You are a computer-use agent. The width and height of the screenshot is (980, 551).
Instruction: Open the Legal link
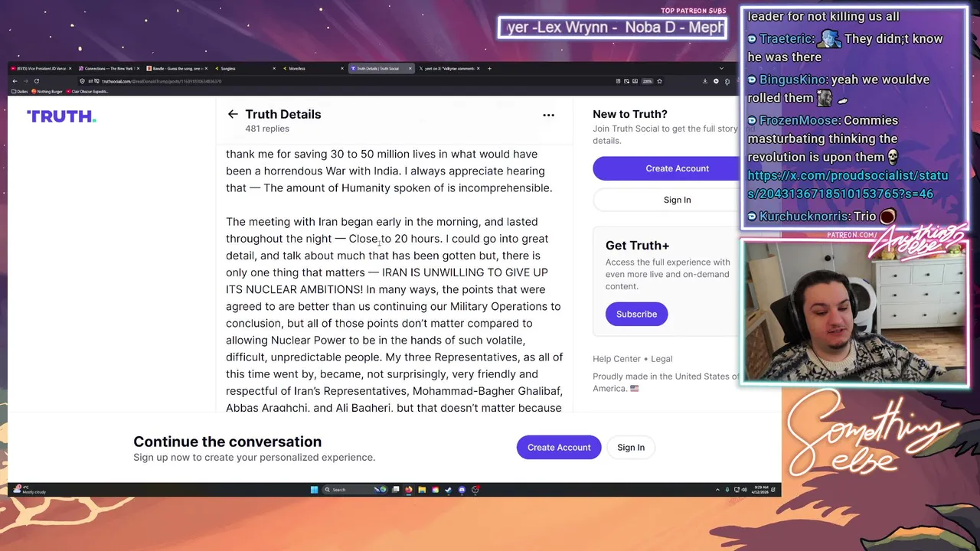[661, 358]
